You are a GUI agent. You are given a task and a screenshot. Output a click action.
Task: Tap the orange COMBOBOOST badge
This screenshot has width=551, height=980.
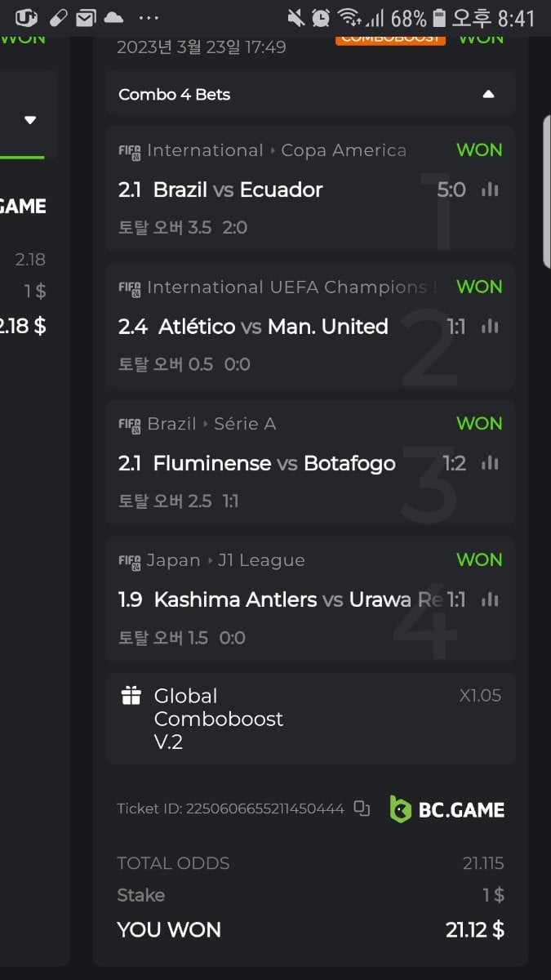[x=390, y=38]
